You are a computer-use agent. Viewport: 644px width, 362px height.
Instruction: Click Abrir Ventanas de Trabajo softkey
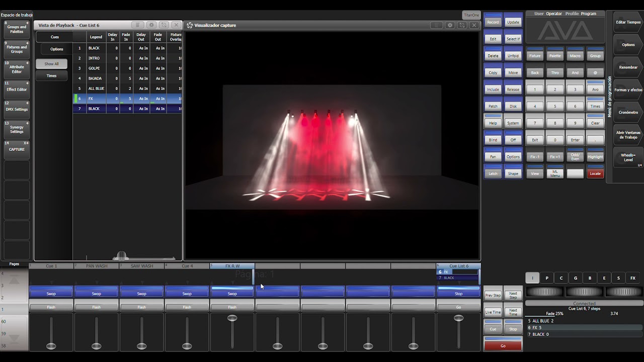pos(628,135)
